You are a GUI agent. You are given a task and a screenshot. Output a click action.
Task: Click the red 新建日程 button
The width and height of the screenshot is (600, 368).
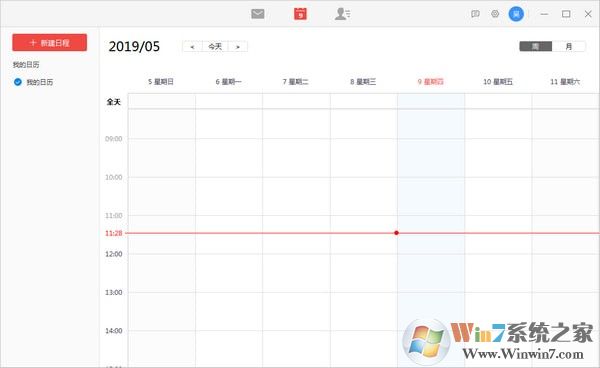click(50, 42)
